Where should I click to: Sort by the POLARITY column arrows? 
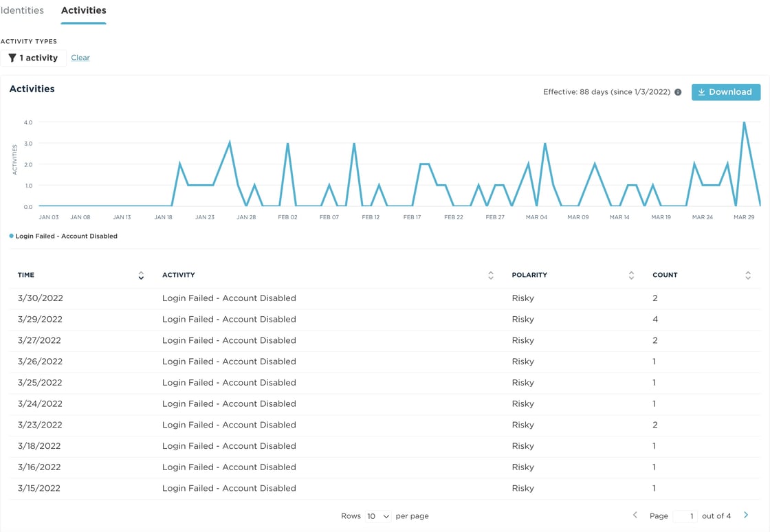(632, 276)
